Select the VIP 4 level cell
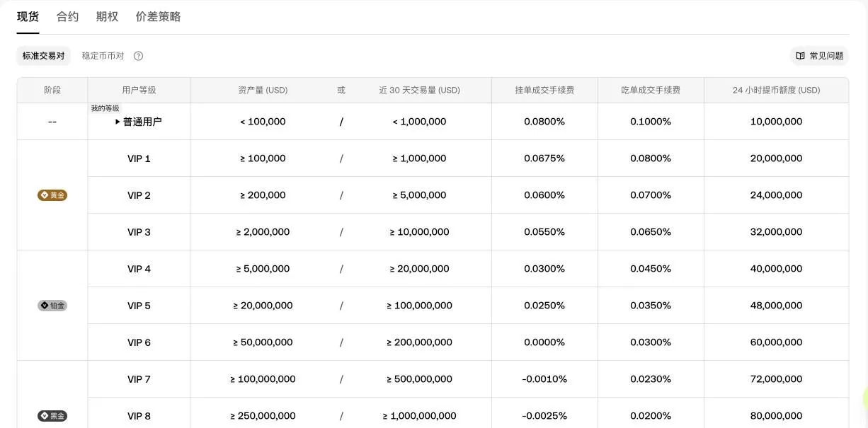The image size is (868, 428). tap(139, 269)
